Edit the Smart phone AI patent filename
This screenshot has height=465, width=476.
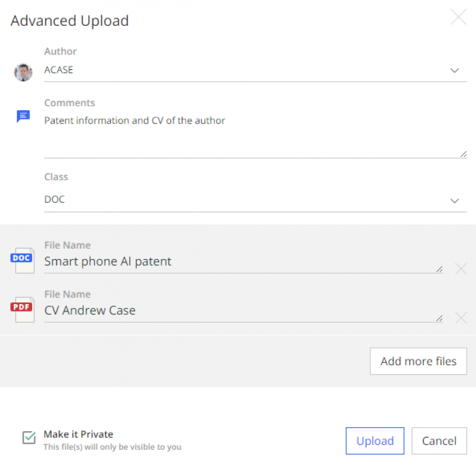(243, 262)
